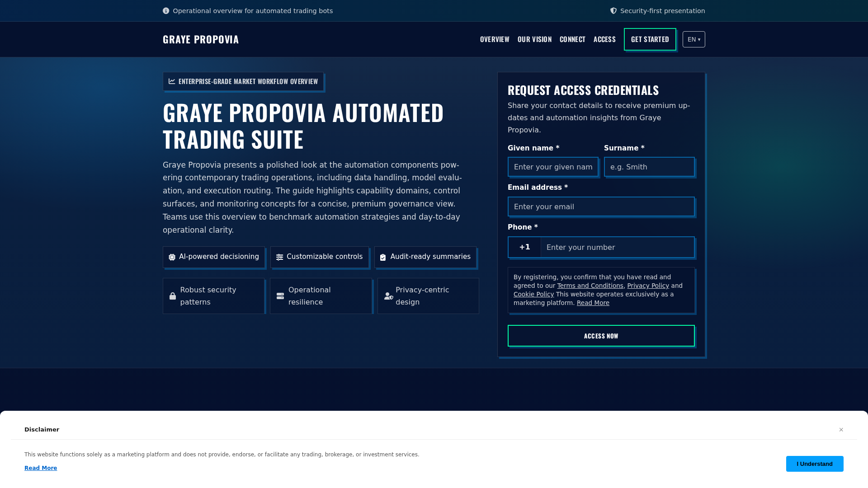868x488 pixels.
Task: Click the Security-first presentation text
Action: point(662,11)
